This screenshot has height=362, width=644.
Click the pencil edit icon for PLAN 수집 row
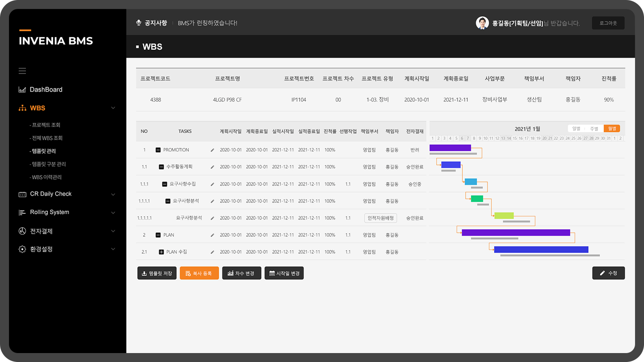coord(212,252)
